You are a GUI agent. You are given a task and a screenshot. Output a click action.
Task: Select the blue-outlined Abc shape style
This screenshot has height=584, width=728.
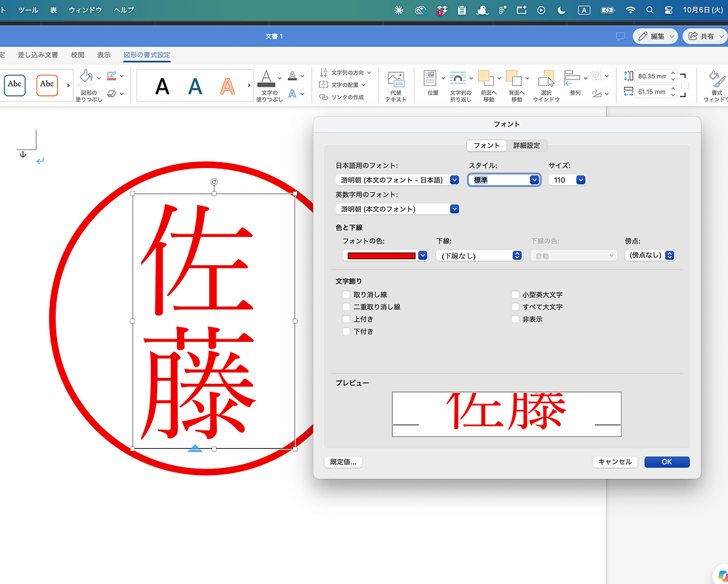[14, 85]
